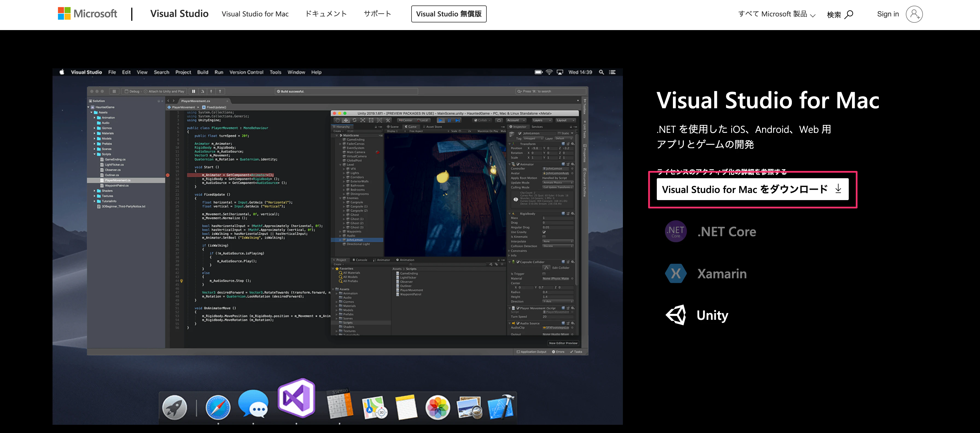Select the Move tool in the Unity toolbar

[x=346, y=120]
